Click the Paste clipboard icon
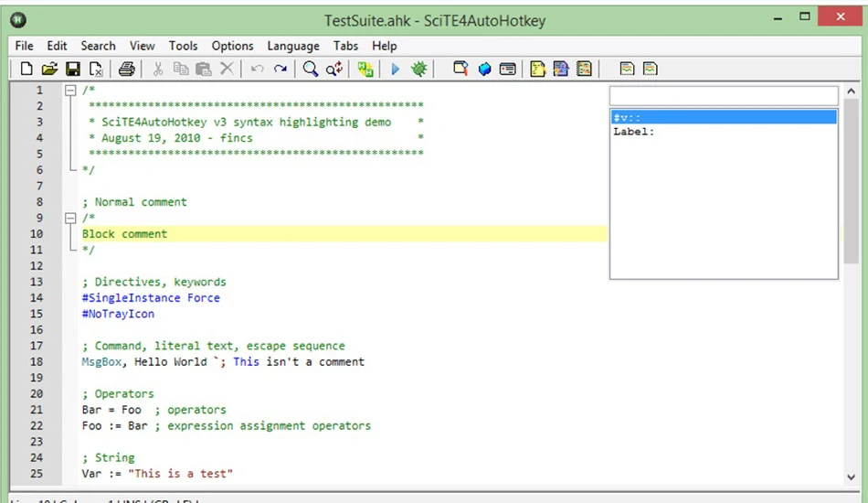The width and height of the screenshot is (868, 503). tap(204, 69)
